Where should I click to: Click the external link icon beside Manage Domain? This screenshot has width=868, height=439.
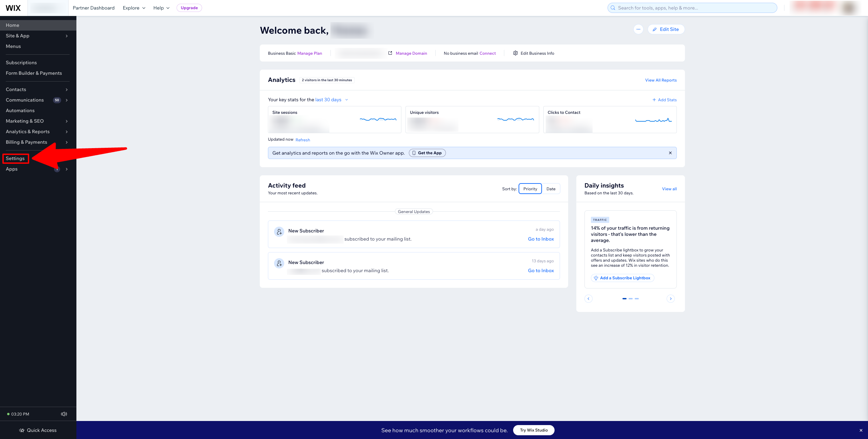pyautogui.click(x=390, y=53)
